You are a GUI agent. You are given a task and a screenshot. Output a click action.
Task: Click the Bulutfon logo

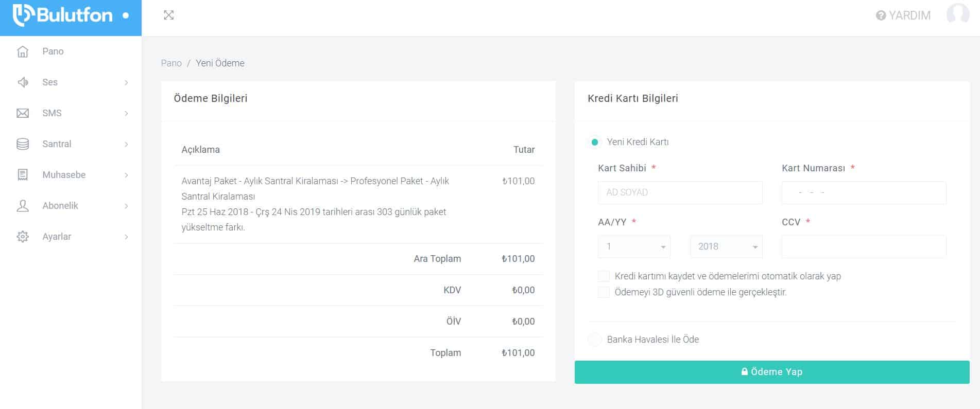tap(63, 15)
